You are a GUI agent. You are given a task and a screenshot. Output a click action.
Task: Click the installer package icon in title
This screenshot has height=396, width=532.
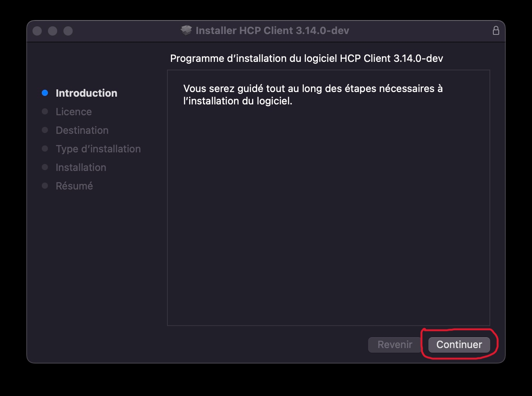tap(186, 31)
